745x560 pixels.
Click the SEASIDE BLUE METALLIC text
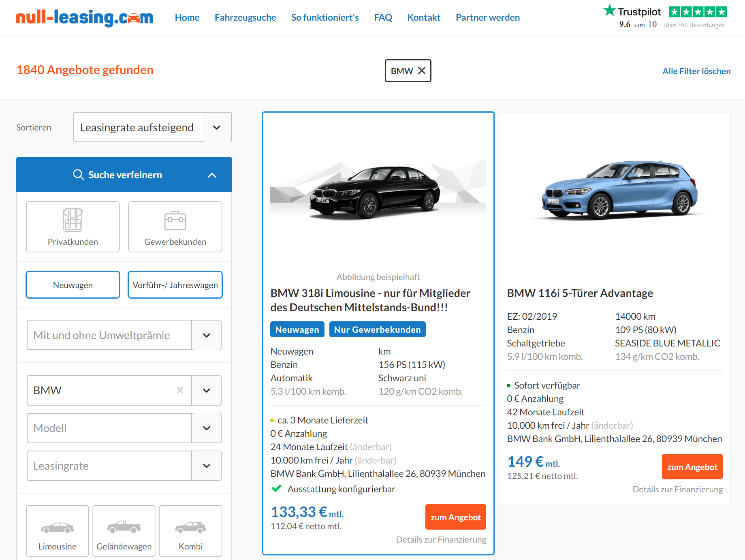point(668,343)
